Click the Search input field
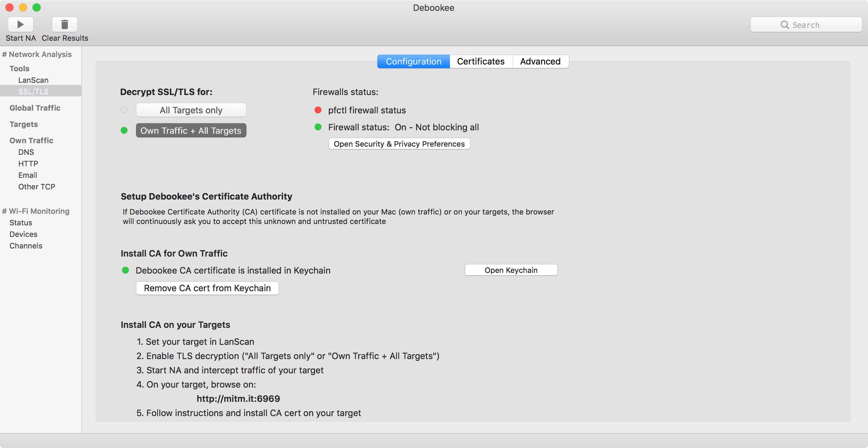This screenshot has height=448, width=868. tap(807, 24)
